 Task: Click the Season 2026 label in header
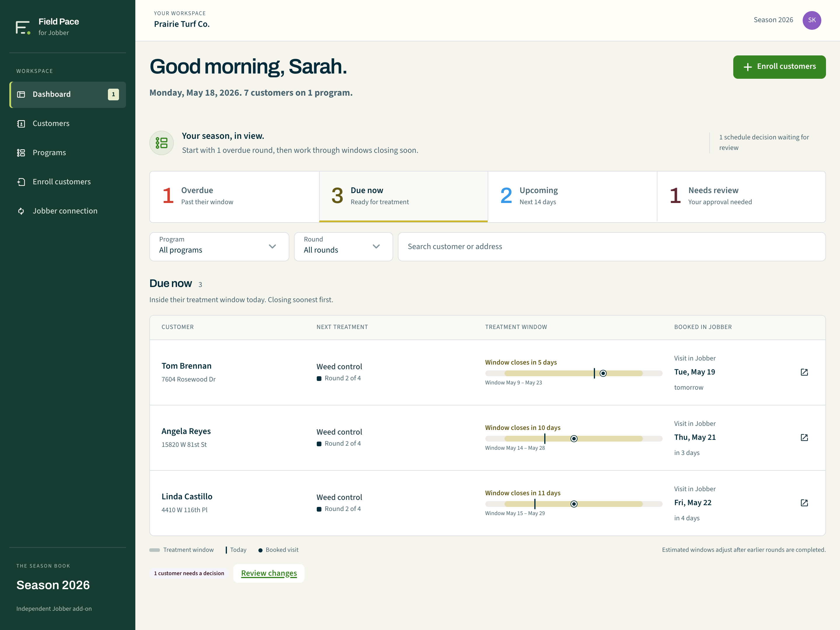coord(773,20)
